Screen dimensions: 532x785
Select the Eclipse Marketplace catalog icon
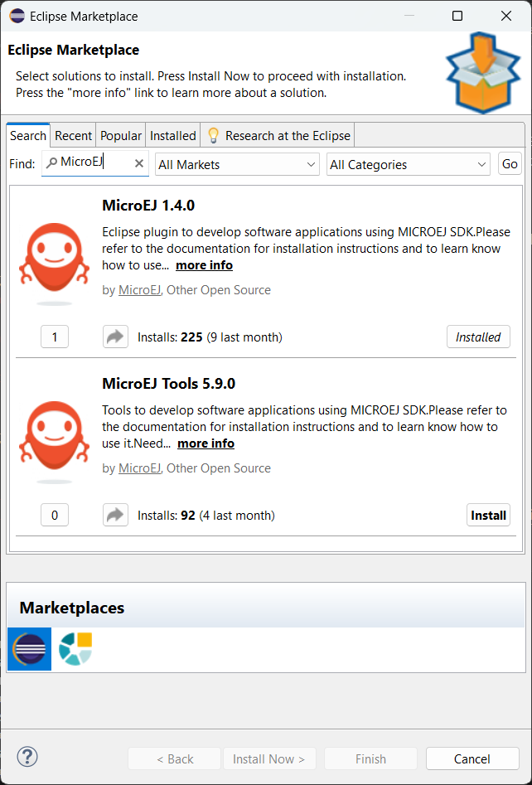point(29,649)
